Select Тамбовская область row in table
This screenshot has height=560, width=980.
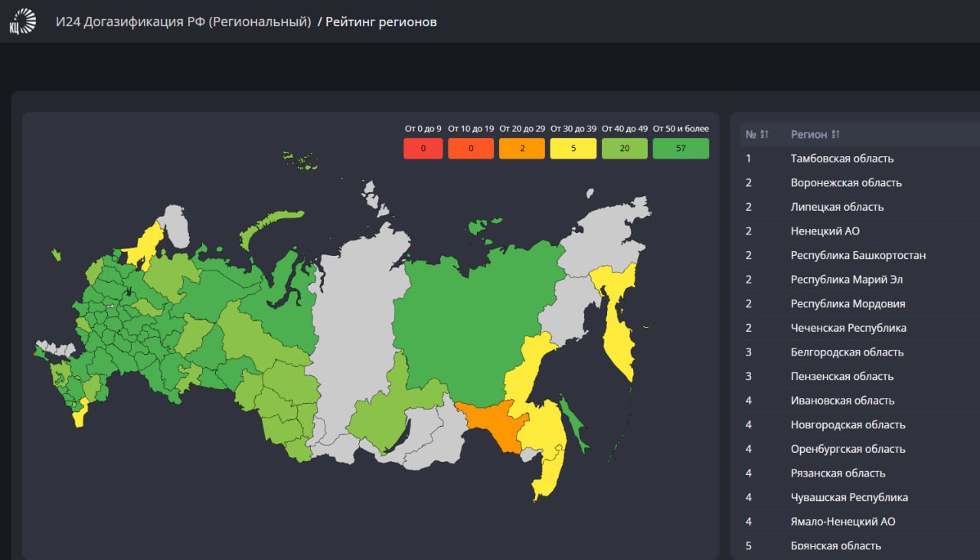(841, 159)
